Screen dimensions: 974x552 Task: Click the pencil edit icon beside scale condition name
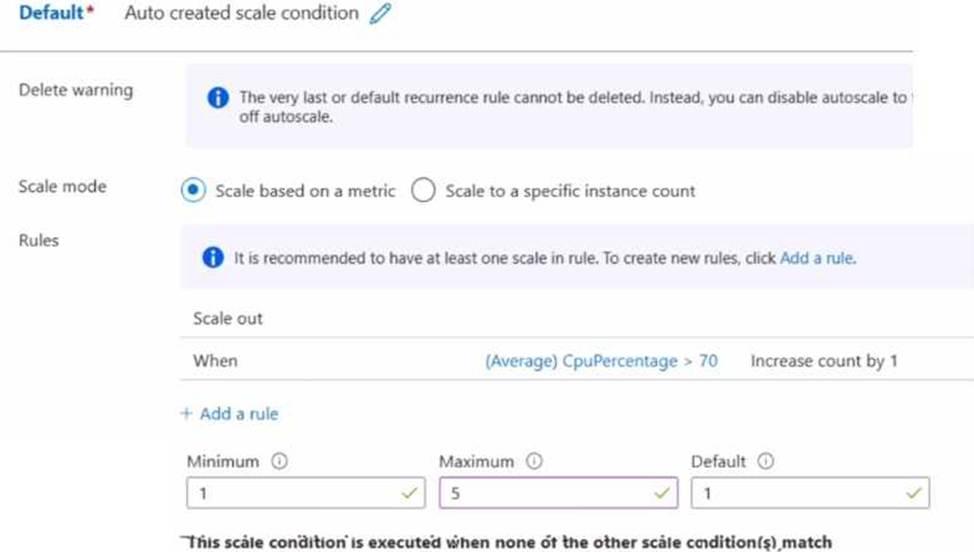[x=380, y=14]
